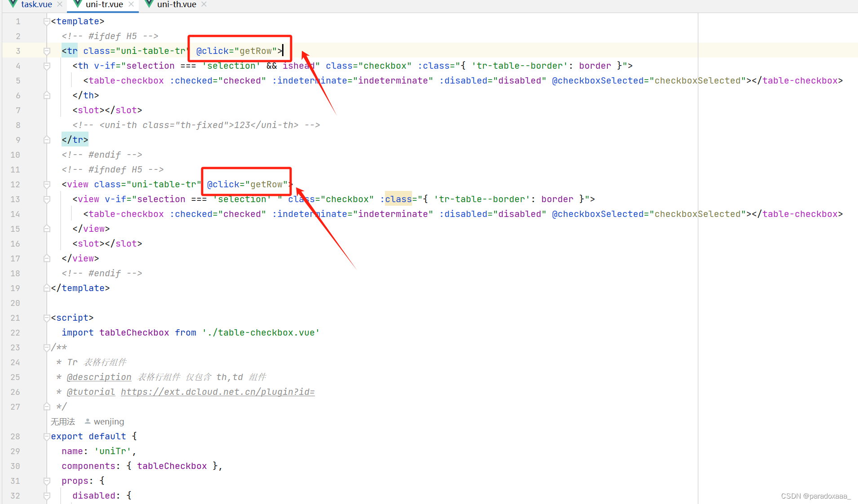Close the uni-th.vue tab
This screenshot has height=504, width=858.
click(204, 4)
